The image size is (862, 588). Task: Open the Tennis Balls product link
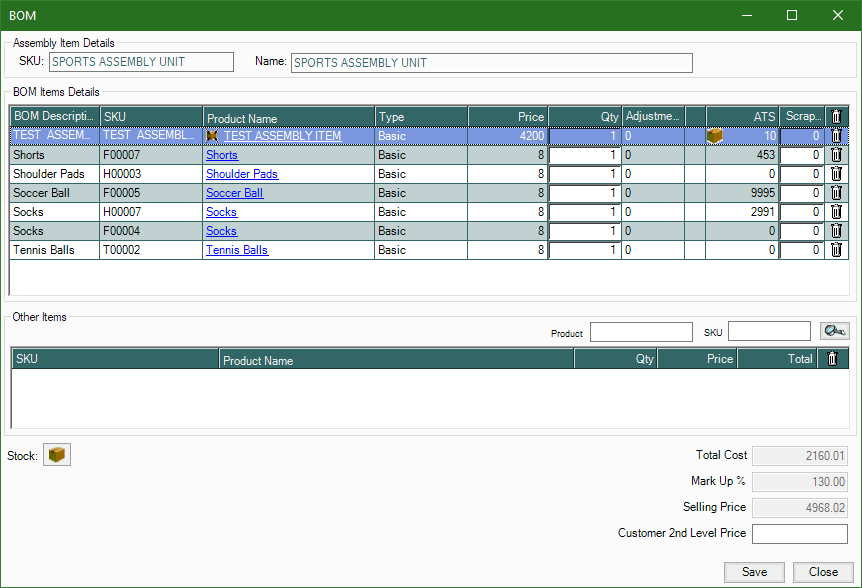coord(236,250)
